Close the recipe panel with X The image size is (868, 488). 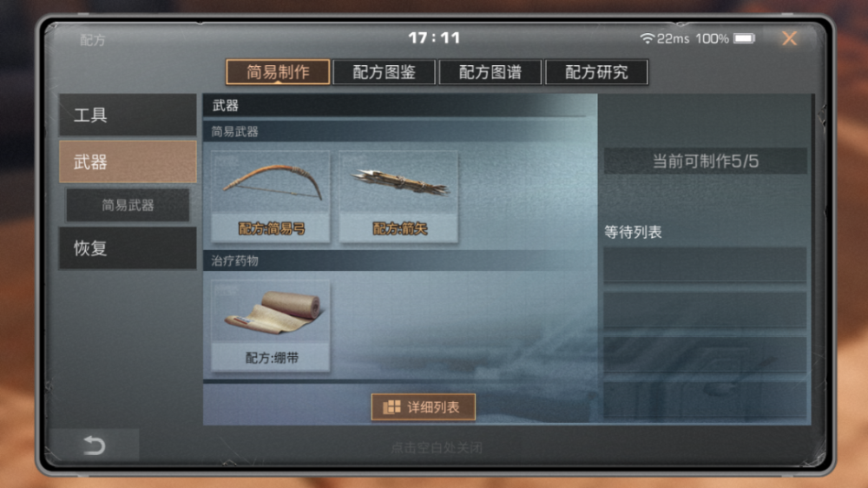(x=789, y=38)
